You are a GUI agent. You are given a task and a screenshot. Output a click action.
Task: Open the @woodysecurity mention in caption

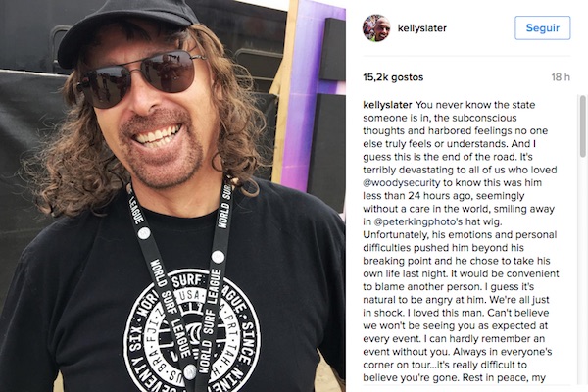coord(401,182)
